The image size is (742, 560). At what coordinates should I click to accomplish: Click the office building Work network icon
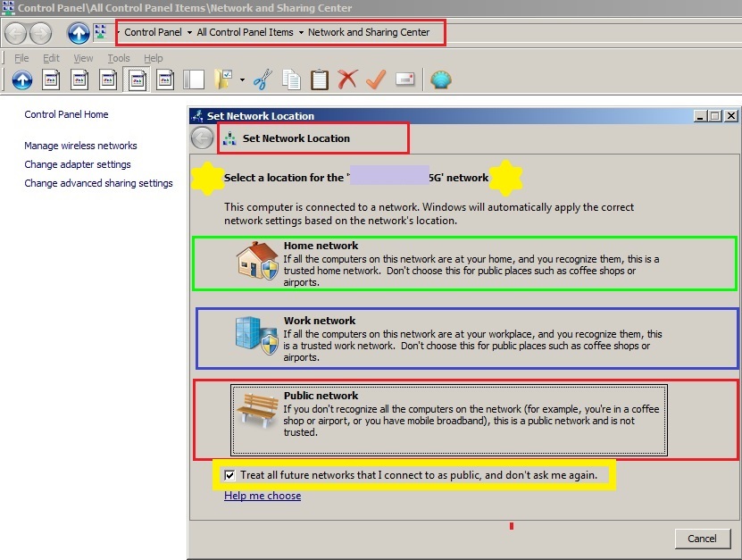tap(256, 335)
